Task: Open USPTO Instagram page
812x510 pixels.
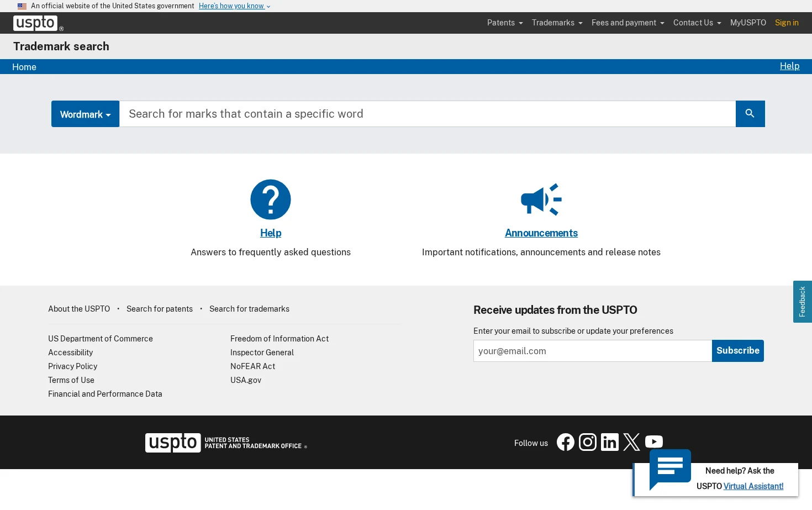Action: [x=588, y=442]
